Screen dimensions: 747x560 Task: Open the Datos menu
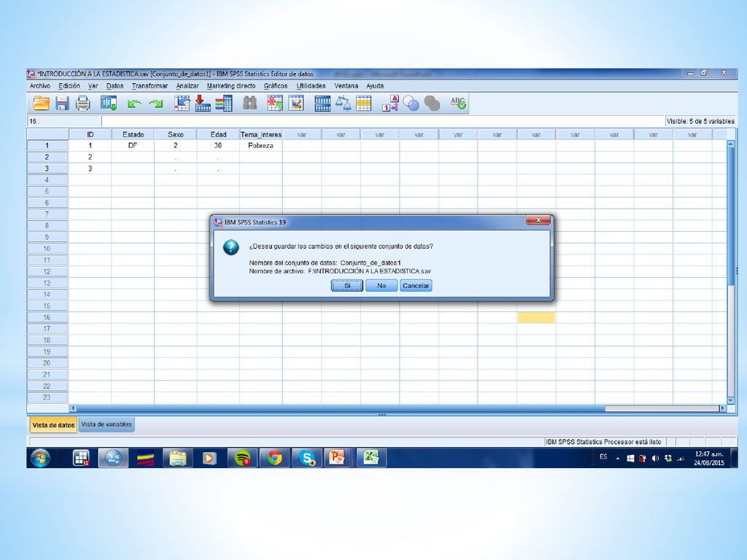(x=115, y=86)
